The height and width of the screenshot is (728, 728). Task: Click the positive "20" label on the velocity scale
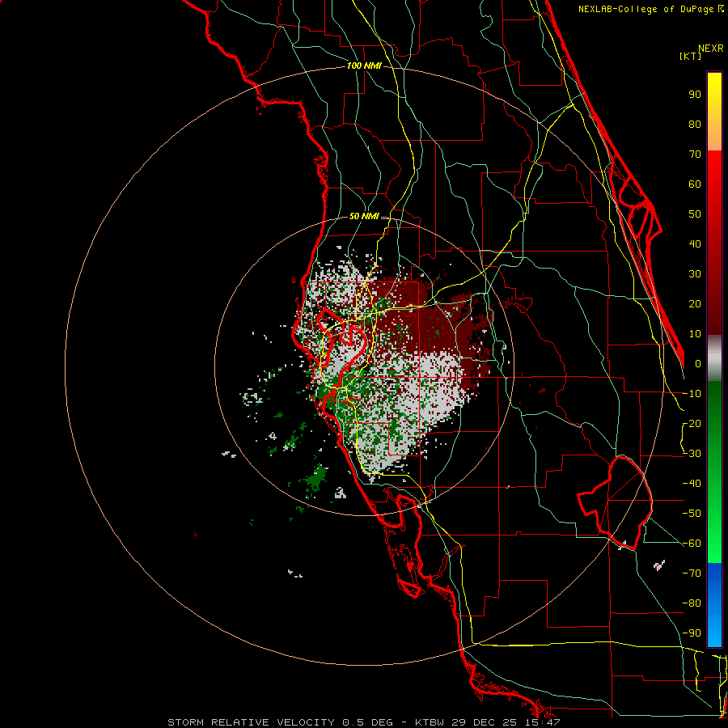click(x=695, y=303)
